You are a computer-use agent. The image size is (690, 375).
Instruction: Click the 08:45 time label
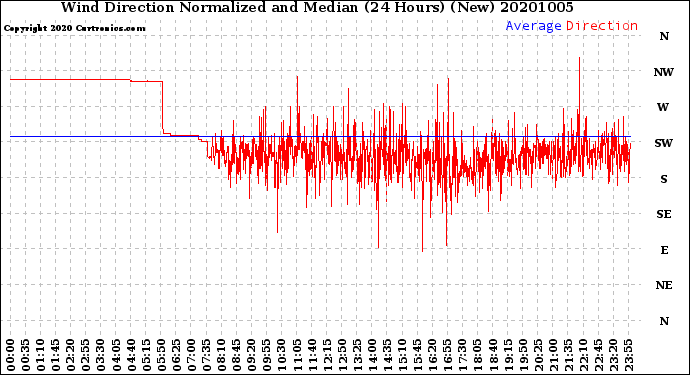pos(236,355)
